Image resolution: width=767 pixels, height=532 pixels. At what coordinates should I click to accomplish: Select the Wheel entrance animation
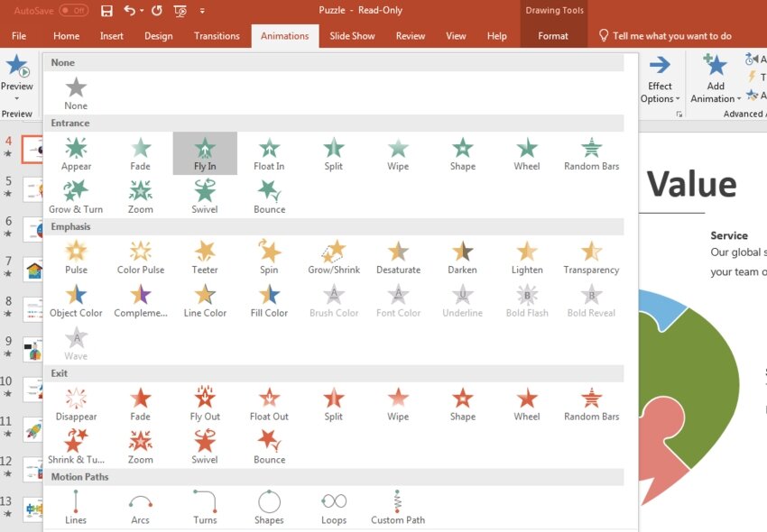click(527, 153)
